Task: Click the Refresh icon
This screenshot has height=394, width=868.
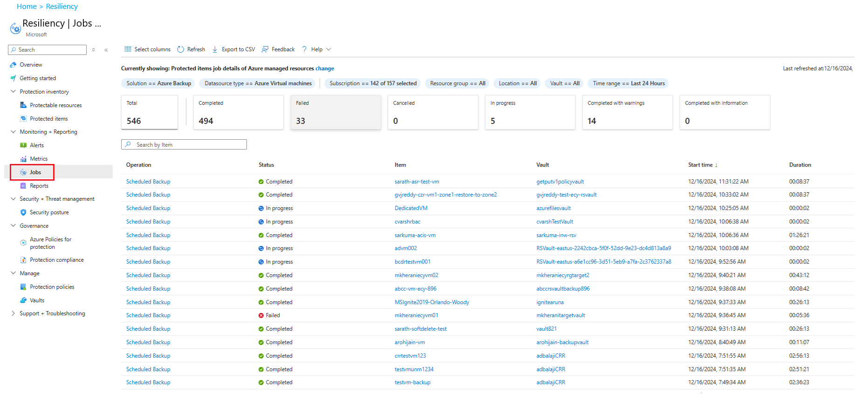Action: coord(181,49)
